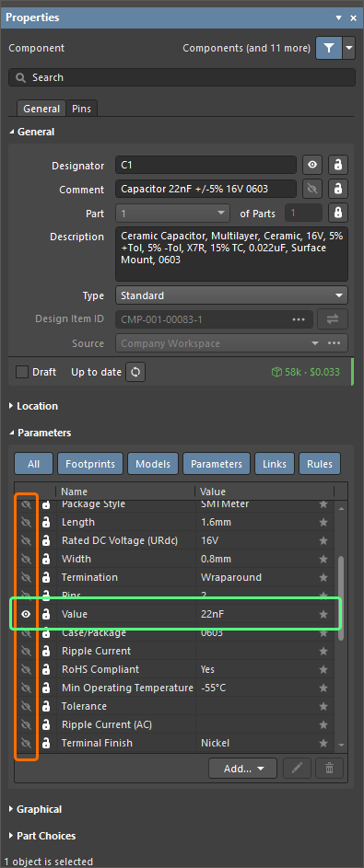Select the Footprints filter button

tap(90, 464)
